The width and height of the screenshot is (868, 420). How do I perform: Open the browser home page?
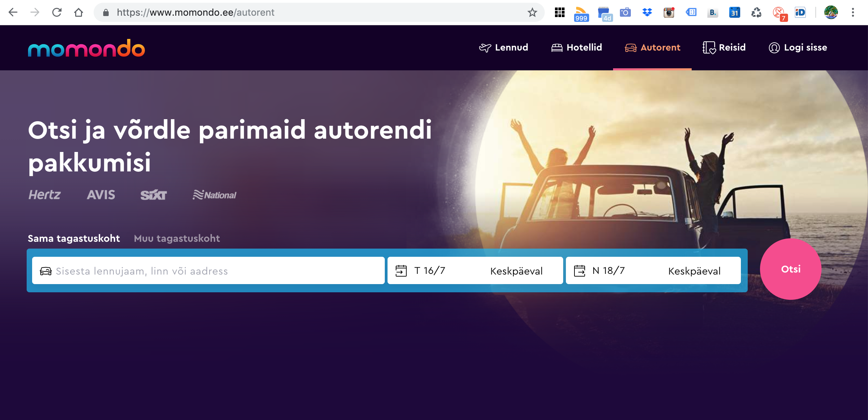tap(79, 13)
